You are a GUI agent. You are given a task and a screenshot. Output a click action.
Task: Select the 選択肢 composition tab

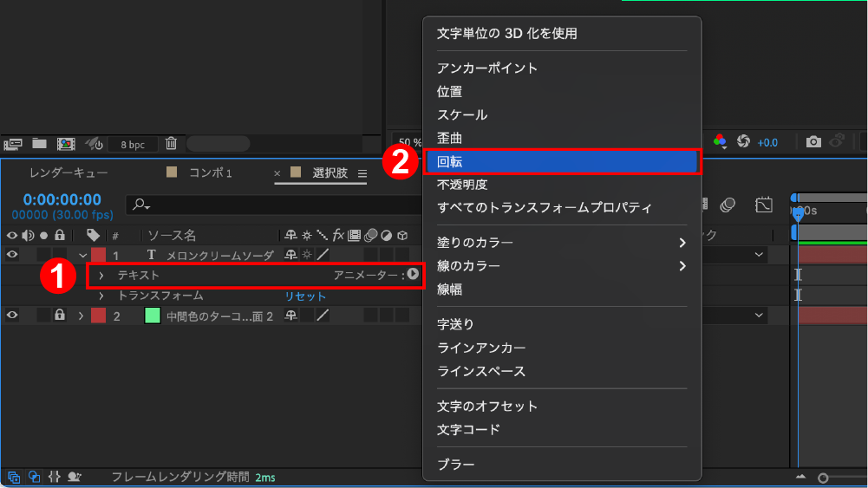click(x=330, y=172)
